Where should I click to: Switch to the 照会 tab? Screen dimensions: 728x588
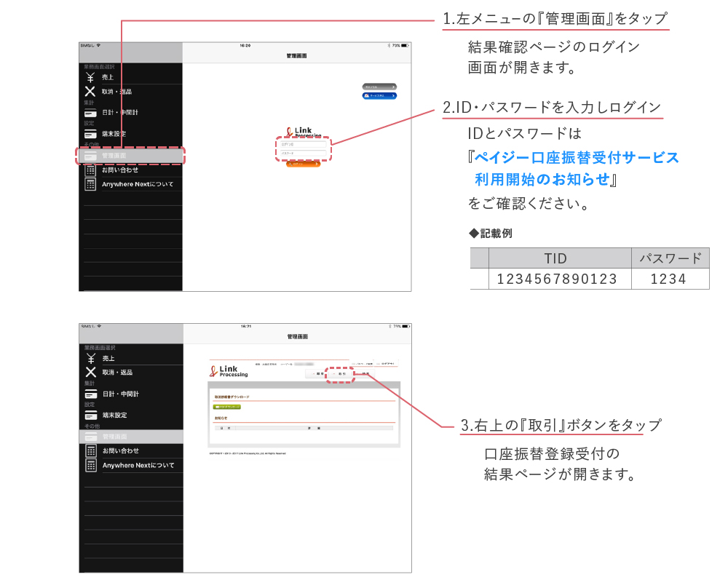pyautogui.click(x=318, y=373)
